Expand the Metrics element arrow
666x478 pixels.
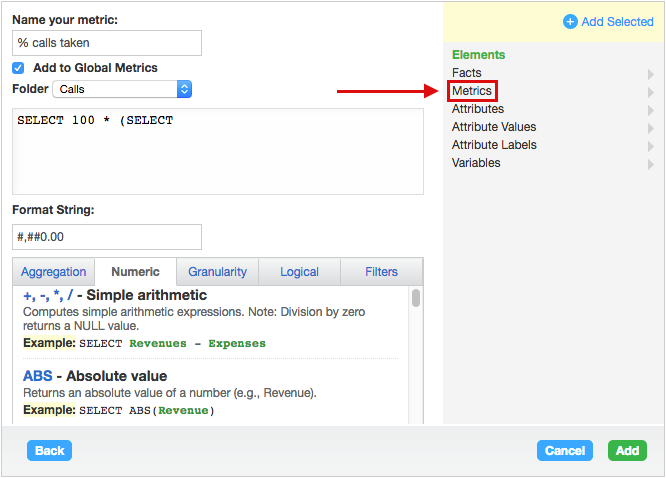[x=651, y=92]
